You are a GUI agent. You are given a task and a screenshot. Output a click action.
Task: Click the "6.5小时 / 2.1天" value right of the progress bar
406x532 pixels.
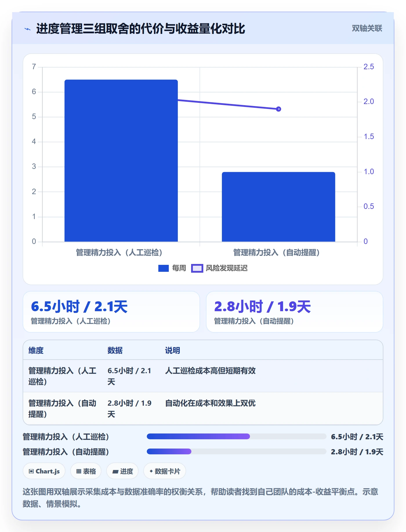pyautogui.click(x=357, y=437)
